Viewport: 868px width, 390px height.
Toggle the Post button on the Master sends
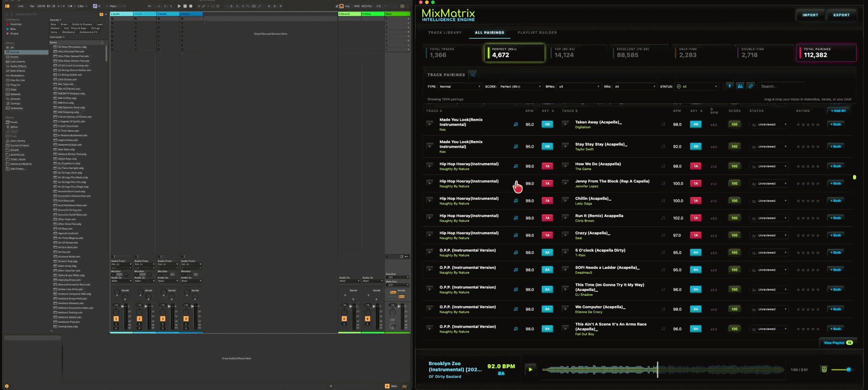pyautogui.click(x=393, y=292)
